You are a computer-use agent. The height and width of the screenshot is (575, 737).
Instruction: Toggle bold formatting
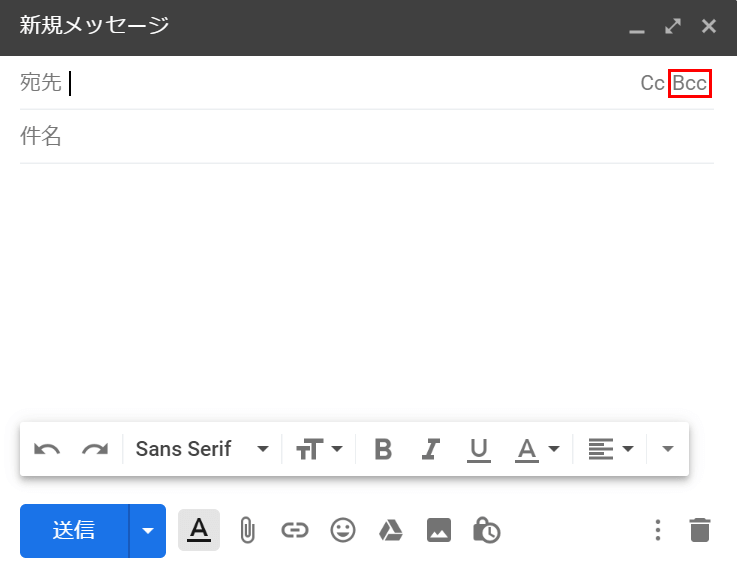(x=383, y=449)
